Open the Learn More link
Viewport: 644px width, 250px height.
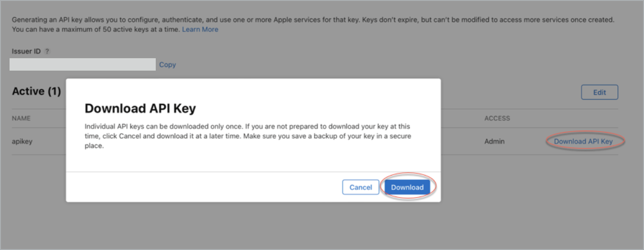(200, 30)
